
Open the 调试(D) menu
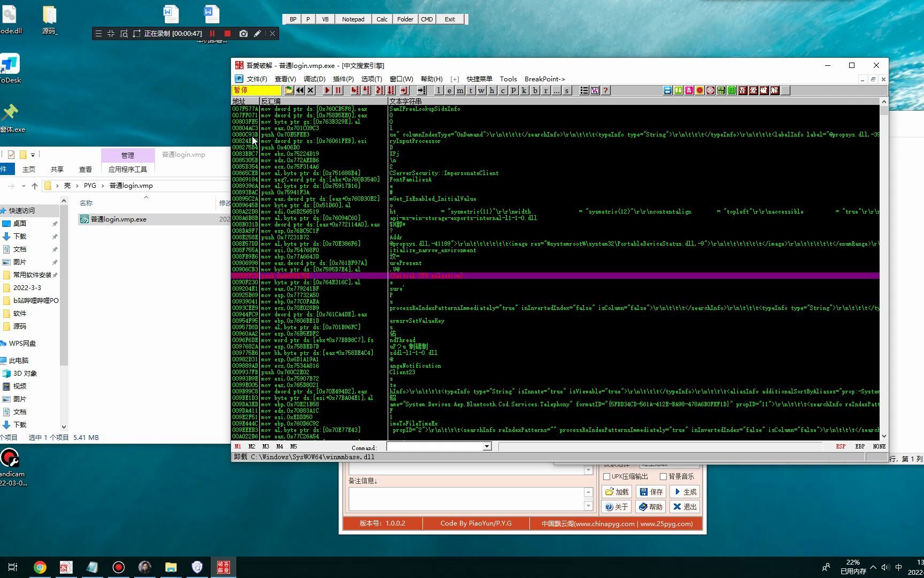tap(314, 79)
